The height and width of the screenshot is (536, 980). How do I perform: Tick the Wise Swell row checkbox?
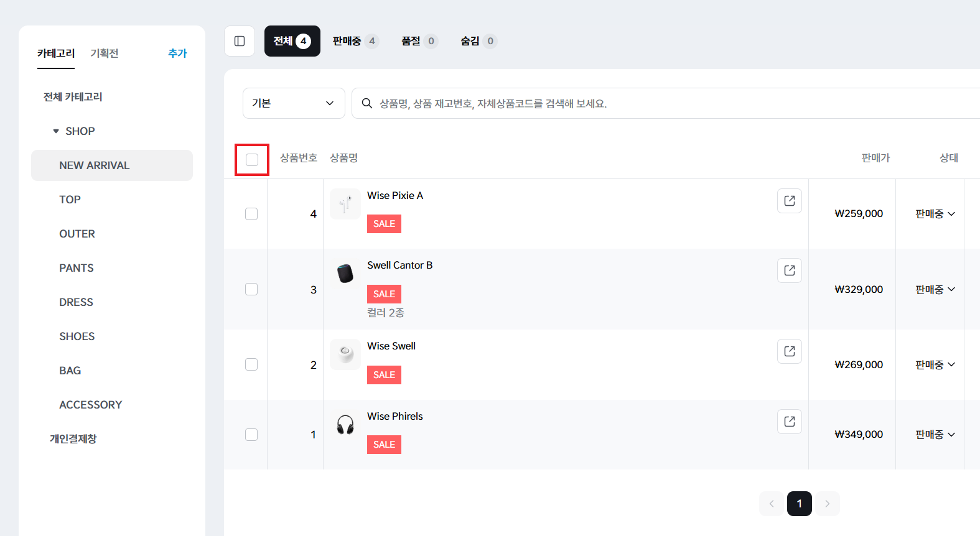coord(251,364)
